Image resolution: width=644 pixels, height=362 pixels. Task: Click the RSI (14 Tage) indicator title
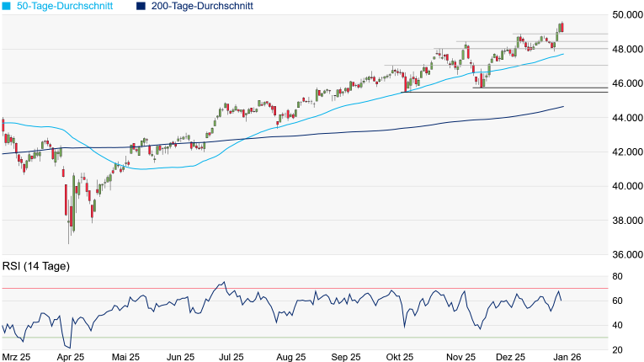(x=35, y=267)
